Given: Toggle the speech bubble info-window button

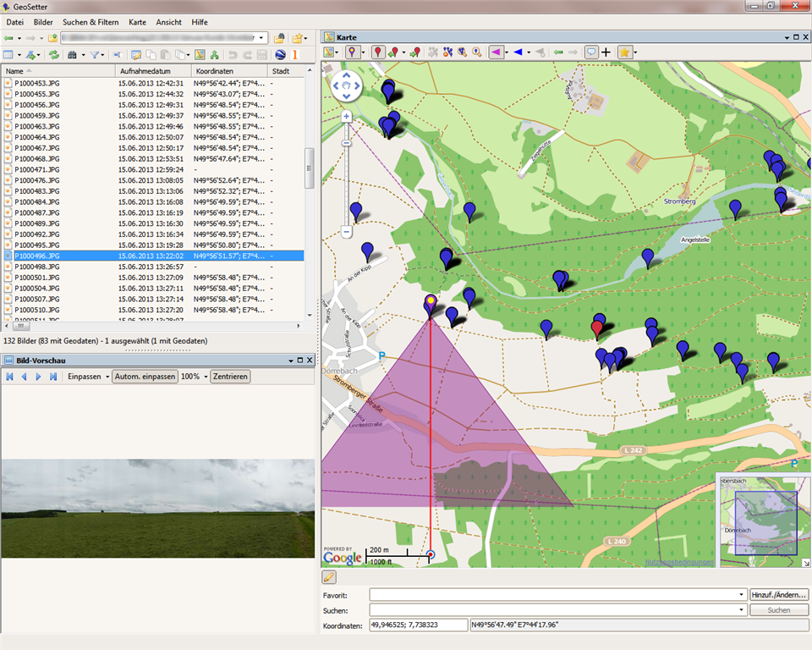Looking at the screenshot, I should [x=591, y=52].
